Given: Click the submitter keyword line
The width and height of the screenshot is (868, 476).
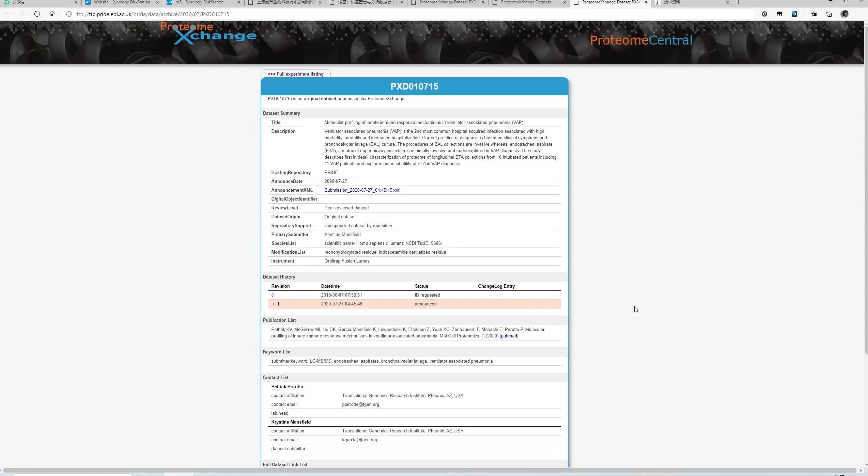Looking at the screenshot, I should coord(382,361).
